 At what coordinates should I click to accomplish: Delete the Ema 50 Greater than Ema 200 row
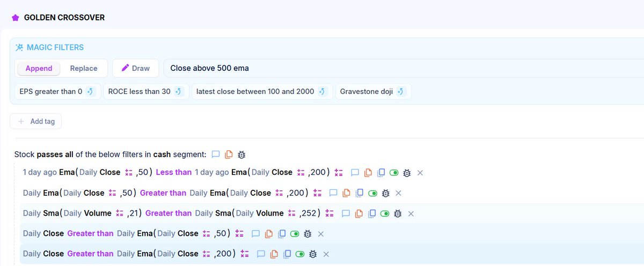pyautogui.click(x=398, y=193)
